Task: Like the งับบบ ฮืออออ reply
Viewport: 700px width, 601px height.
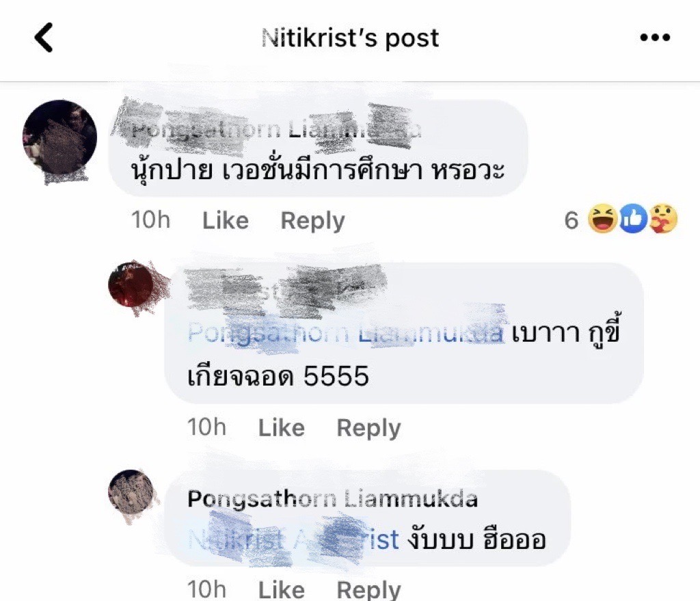Action: [x=282, y=589]
